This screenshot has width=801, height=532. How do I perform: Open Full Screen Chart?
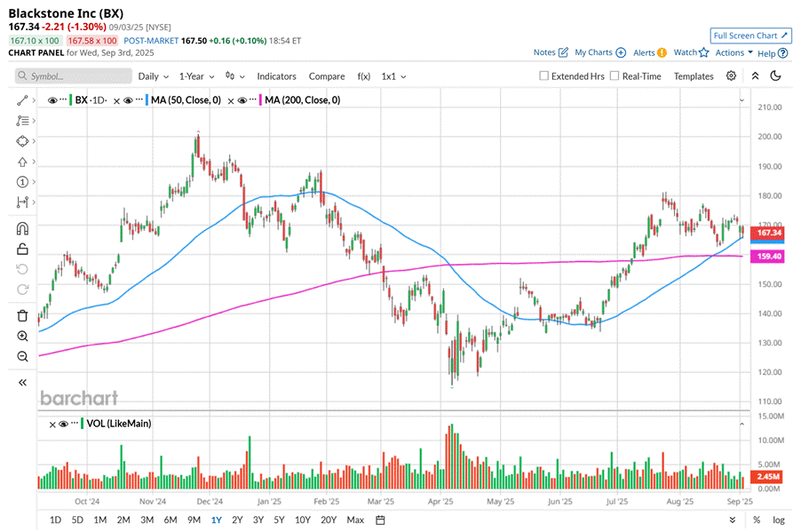coord(750,36)
